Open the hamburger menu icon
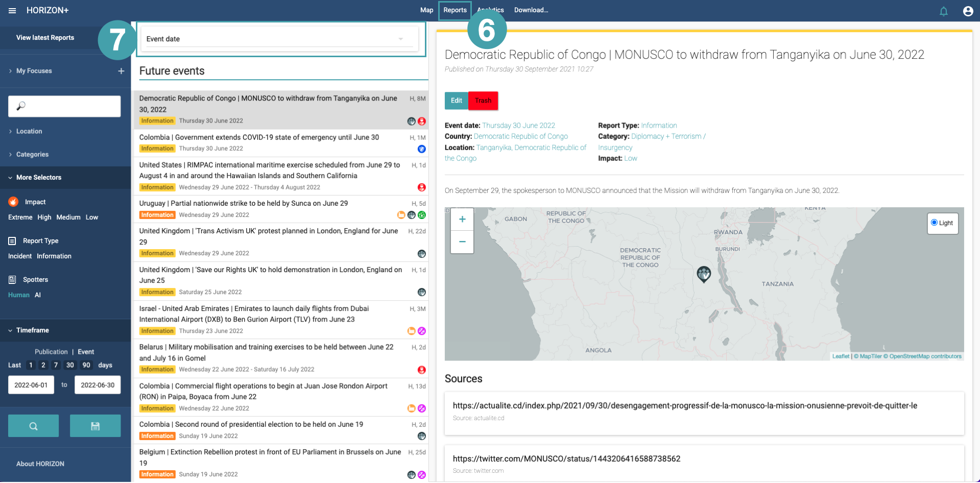Image resolution: width=980 pixels, height=483 pixels. click(12, 10)
